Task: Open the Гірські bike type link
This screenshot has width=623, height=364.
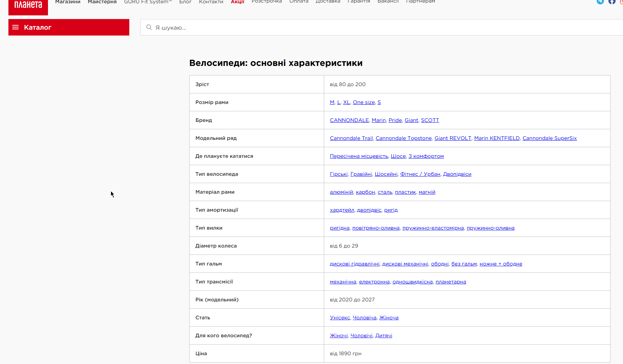Action: (x=339, y=174)
